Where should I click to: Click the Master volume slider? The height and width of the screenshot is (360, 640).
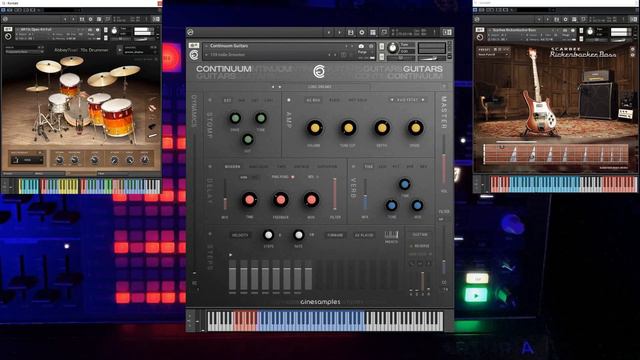pyautogui.click(x=444, y=160)
